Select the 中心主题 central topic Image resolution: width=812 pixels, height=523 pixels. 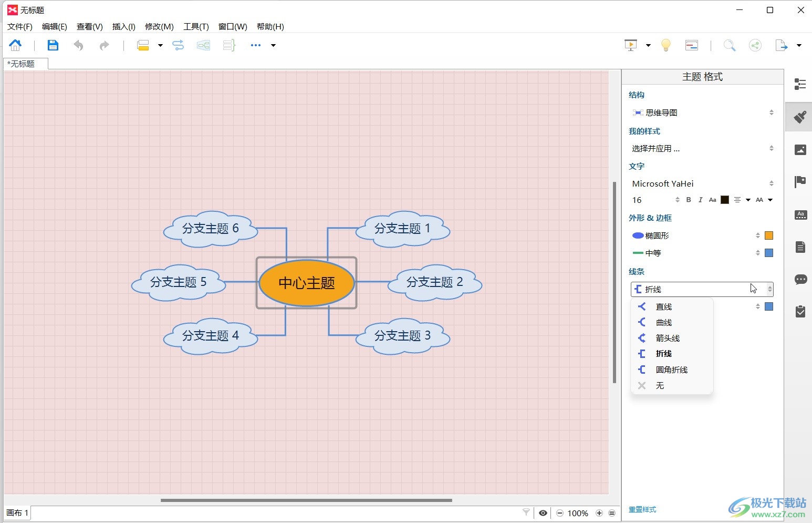pyautogui.click(x=307, y=283)
